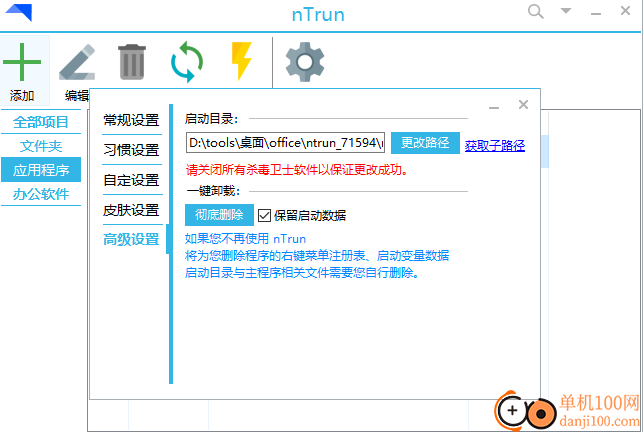Open 自定设置 settings page

[x=131, y=180]
